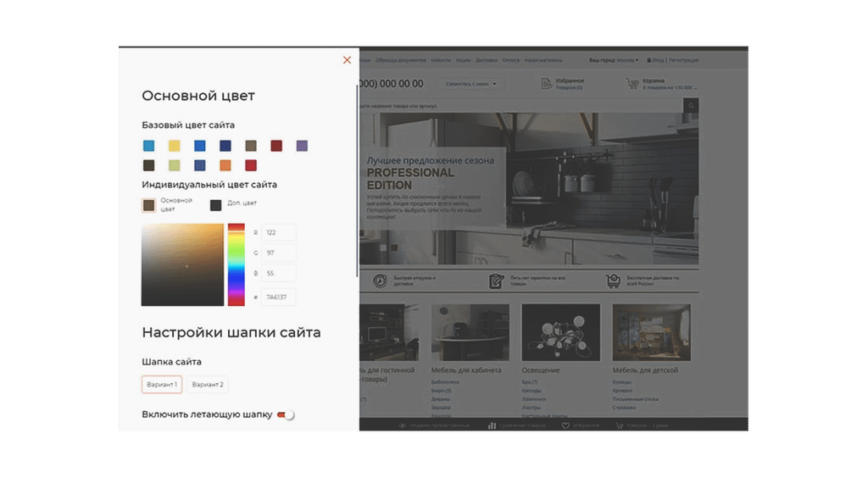Open the Акции menu link
This screenshot has width=868, height=478.
click(464, 60)
